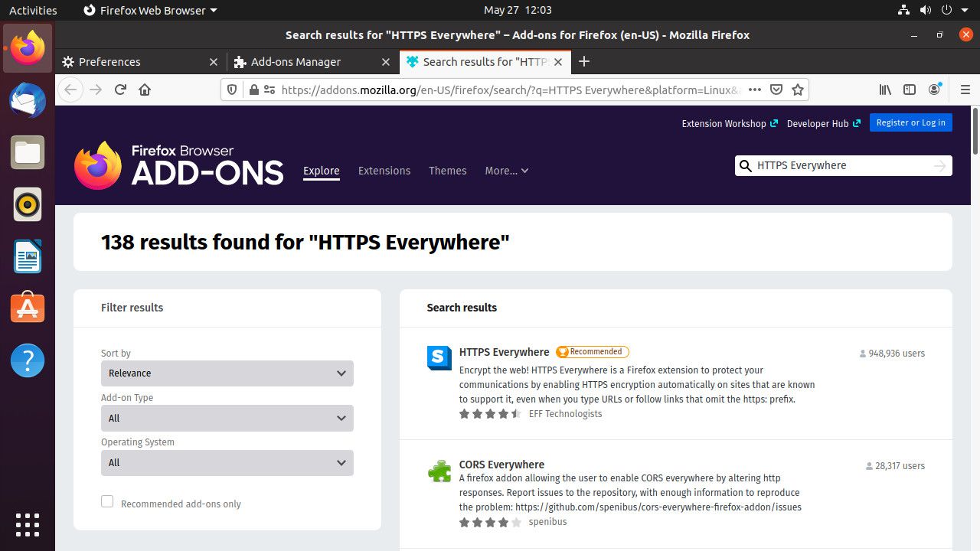Click the volume speaker icon in top bar

click(x=926, y=10)
